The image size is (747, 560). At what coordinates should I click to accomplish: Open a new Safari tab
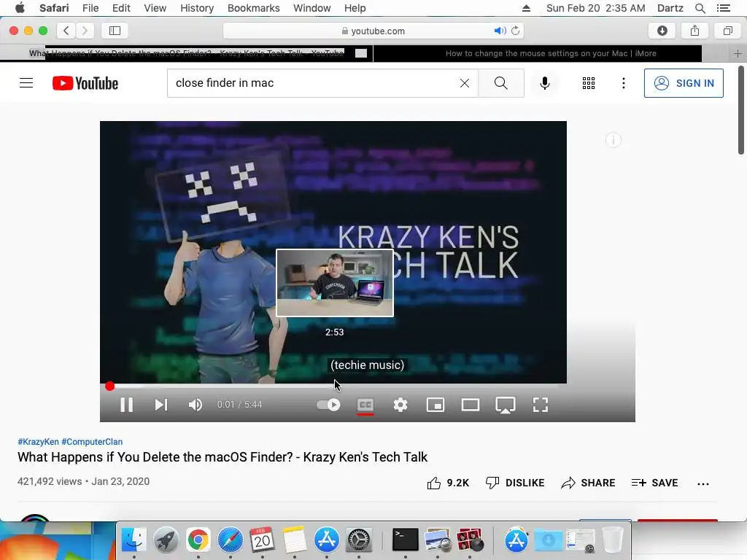coord(738,54)
